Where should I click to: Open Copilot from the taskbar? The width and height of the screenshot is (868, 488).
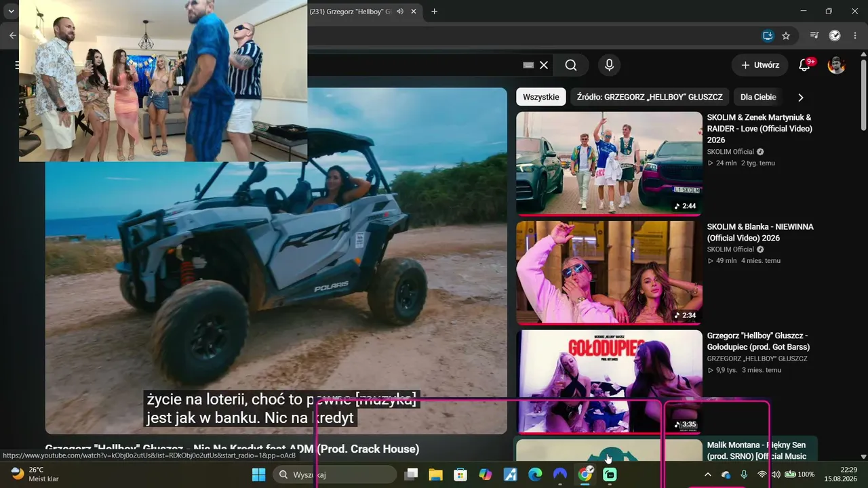[x=486, y=474]
